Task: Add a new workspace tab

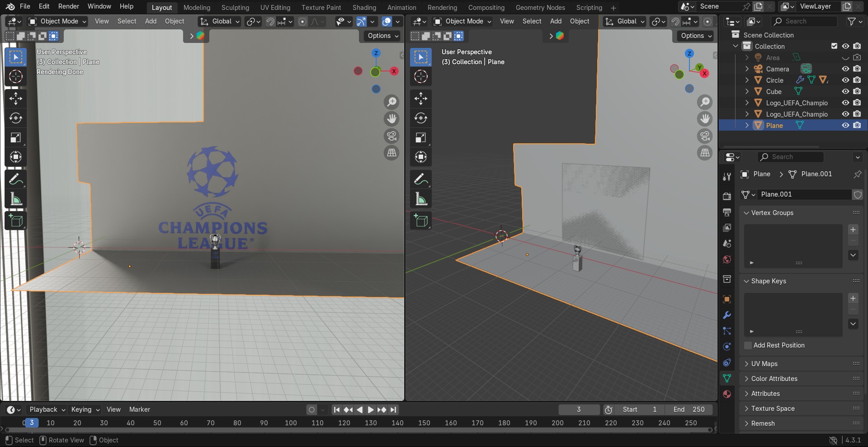Action: pos(613,8)
